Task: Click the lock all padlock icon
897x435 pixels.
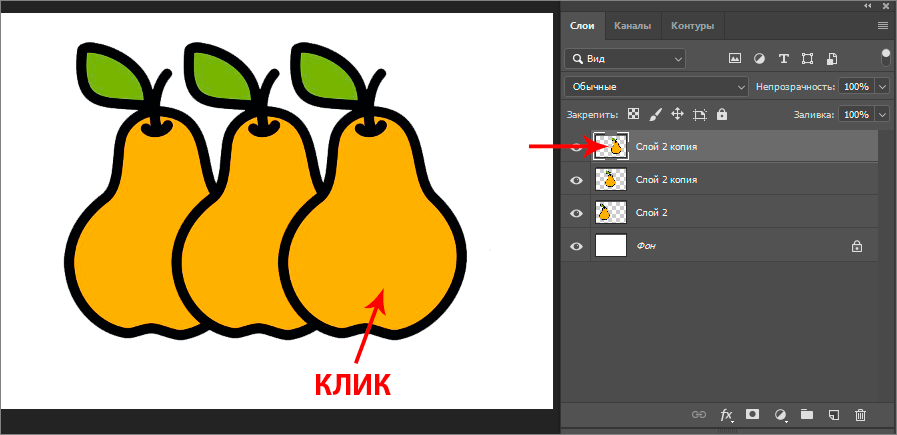Action: point(721,115)
